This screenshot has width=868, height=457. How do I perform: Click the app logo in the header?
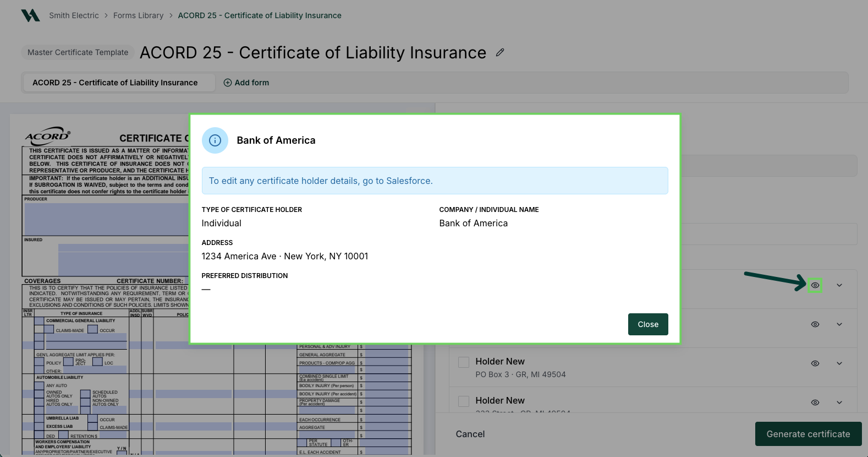(30, 15)
